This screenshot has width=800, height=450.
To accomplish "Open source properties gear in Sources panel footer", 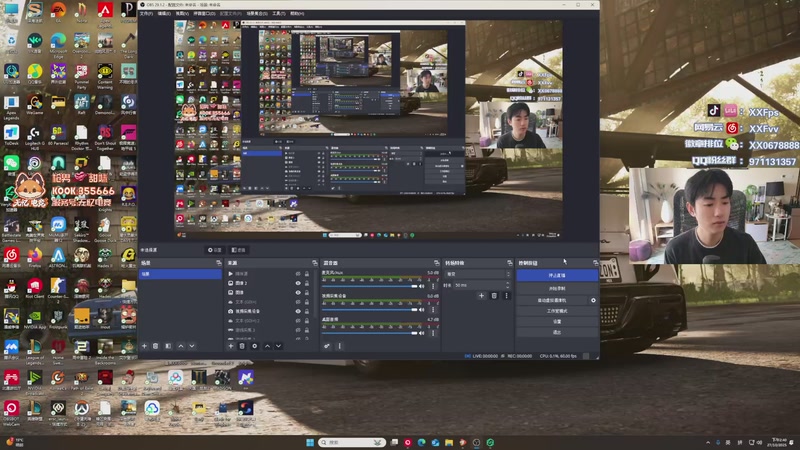I will 255,346.
